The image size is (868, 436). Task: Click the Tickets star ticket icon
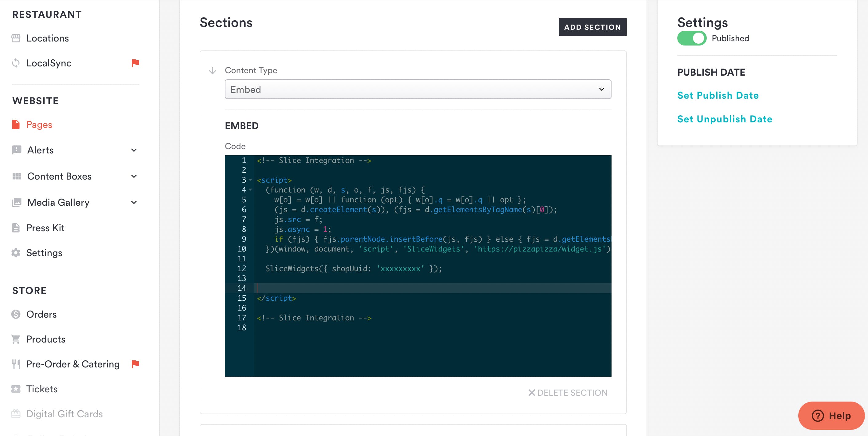16,389
